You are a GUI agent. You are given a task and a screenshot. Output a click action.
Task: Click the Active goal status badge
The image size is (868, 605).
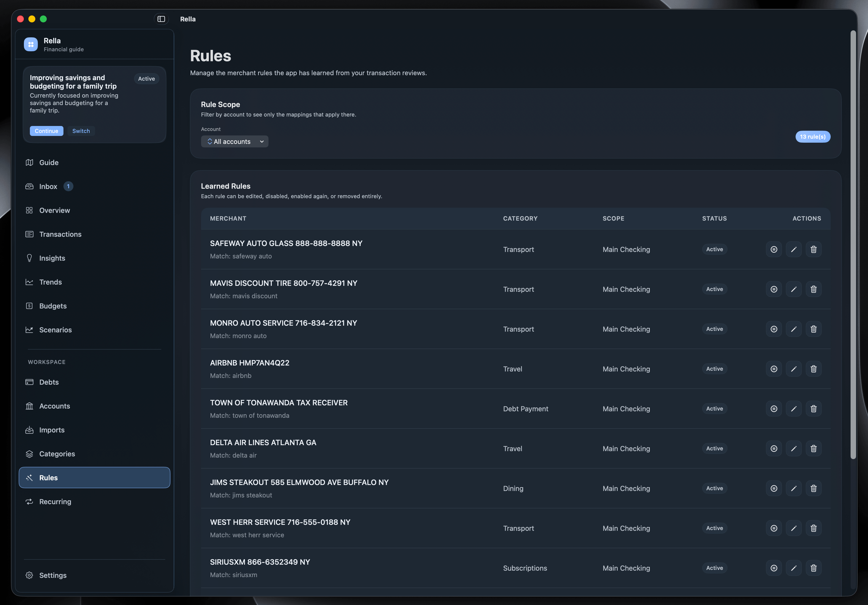(x=146, y=79)
